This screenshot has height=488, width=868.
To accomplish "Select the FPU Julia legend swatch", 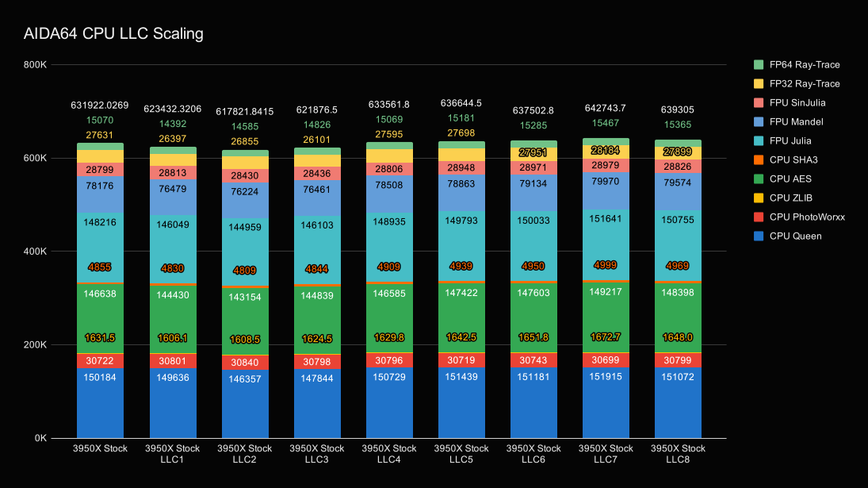I will click(x=759, y=140).
